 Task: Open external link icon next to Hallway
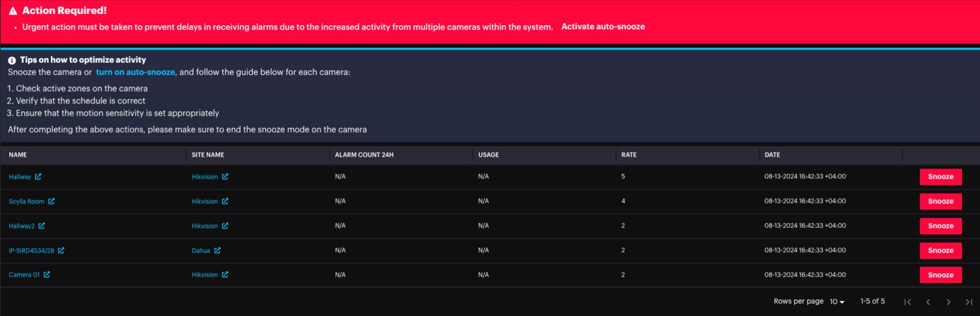pyautogui.click(x=38, y=177)
